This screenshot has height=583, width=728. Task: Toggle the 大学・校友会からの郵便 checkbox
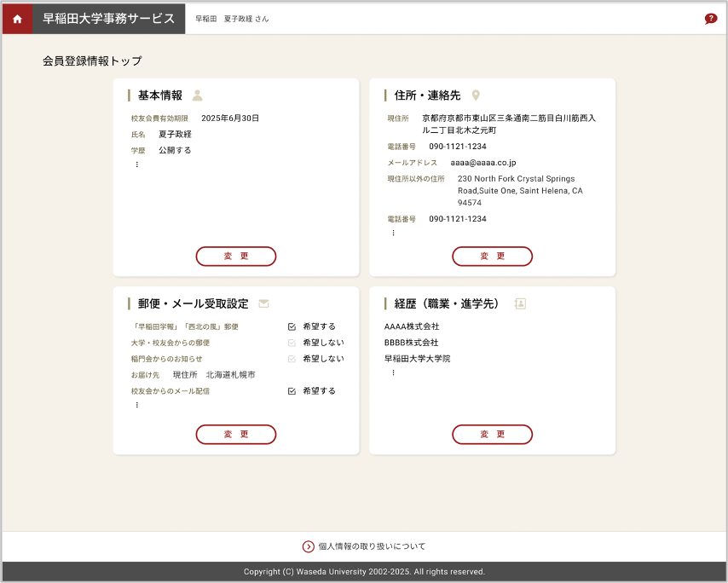point(292,343)
